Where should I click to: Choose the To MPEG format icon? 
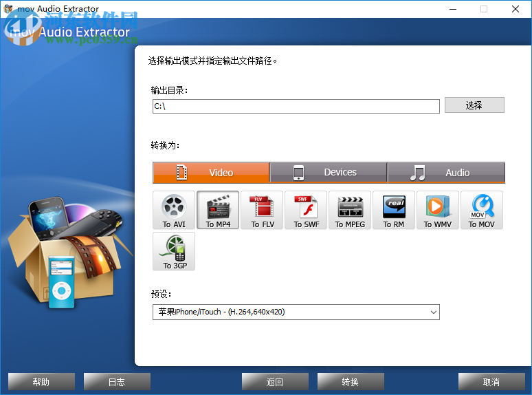[x=350, y=210]
